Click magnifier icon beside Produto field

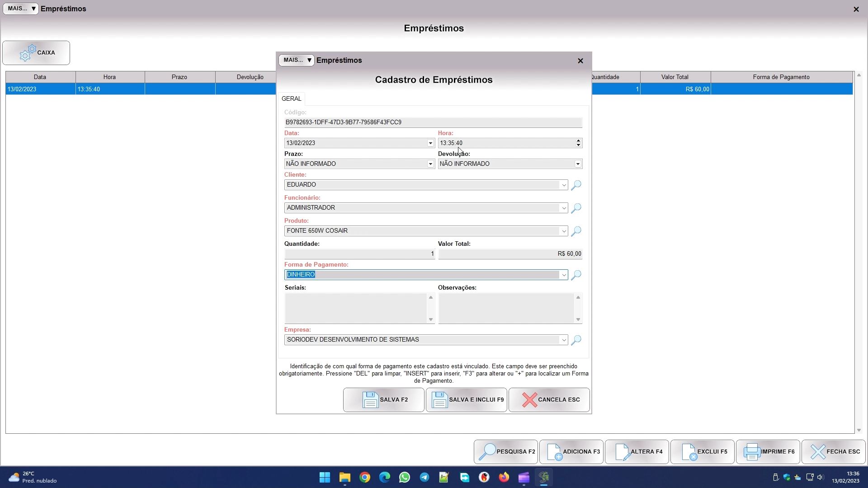(x=576, y=231)
